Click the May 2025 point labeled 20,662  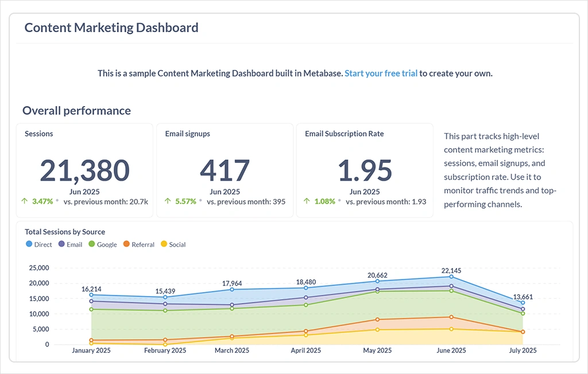(x=377, y=281)
